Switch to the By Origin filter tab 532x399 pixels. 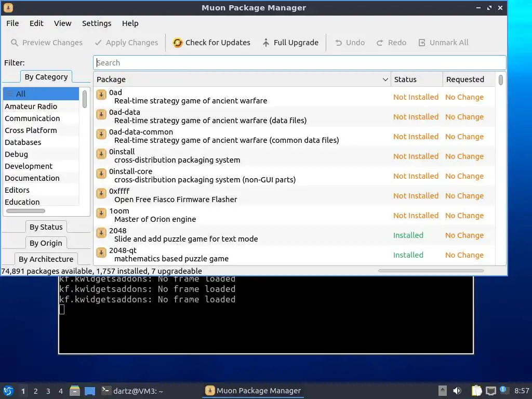coord(46,243)
